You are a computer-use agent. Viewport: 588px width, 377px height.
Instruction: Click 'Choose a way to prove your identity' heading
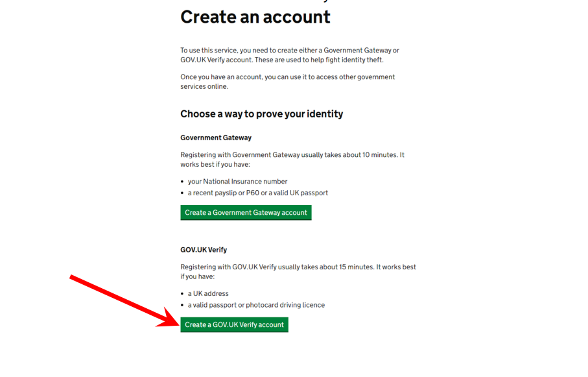point(261,114)
